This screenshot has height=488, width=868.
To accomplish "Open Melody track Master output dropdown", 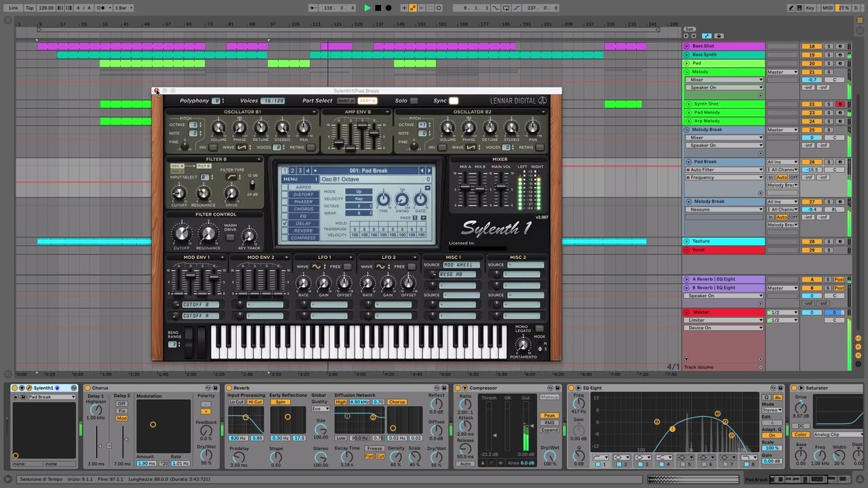I will [x=783, y=72].
